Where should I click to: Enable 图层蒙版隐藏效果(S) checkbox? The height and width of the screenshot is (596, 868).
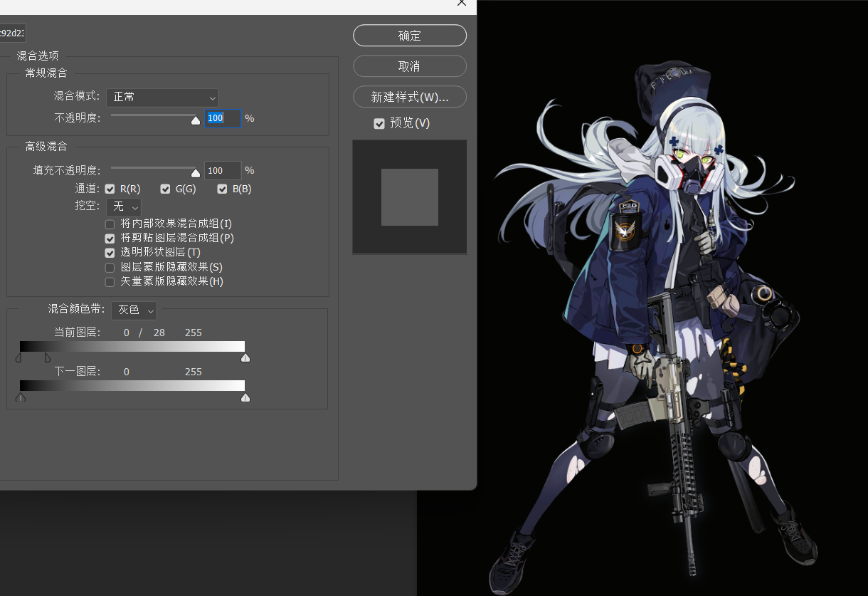pos(110,268)
